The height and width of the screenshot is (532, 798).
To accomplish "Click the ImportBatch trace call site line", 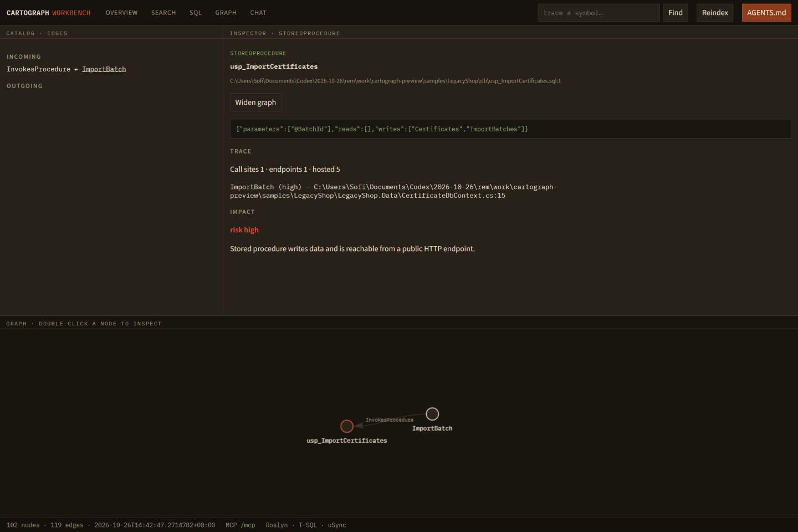I will pos(393,191).
